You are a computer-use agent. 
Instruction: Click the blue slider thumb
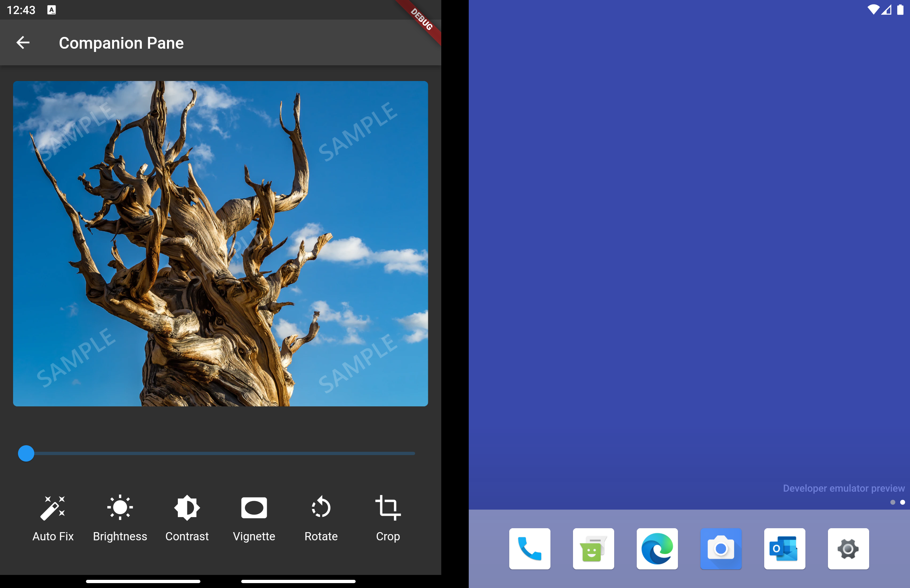(x=26, y=454)
